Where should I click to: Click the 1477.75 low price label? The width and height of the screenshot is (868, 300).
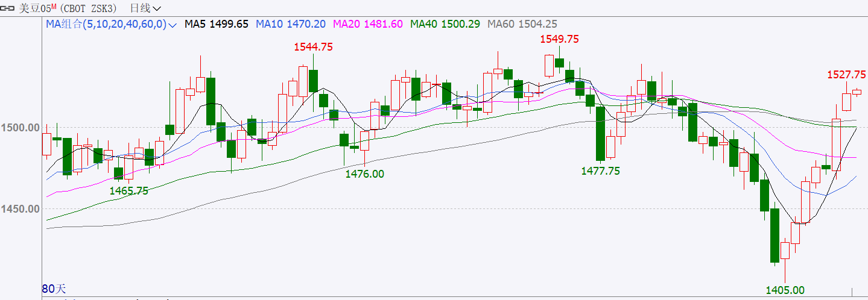pos(600,171)
